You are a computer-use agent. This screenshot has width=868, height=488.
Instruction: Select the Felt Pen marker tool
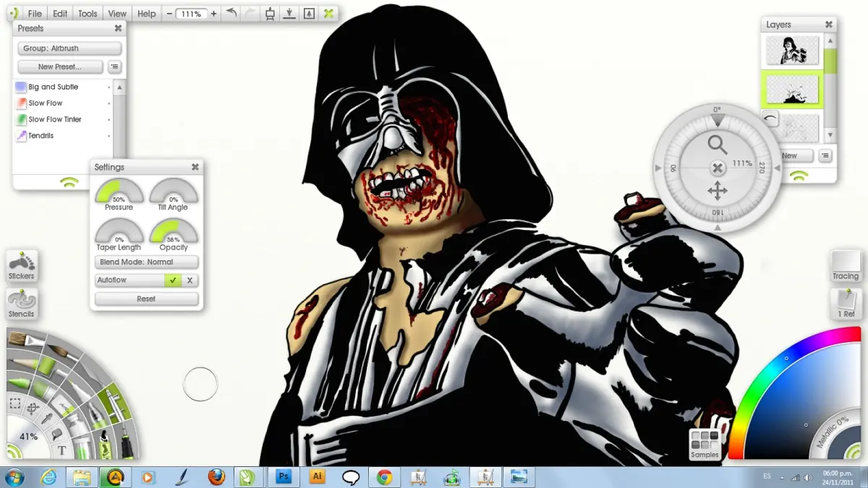[x=80, y=391]
